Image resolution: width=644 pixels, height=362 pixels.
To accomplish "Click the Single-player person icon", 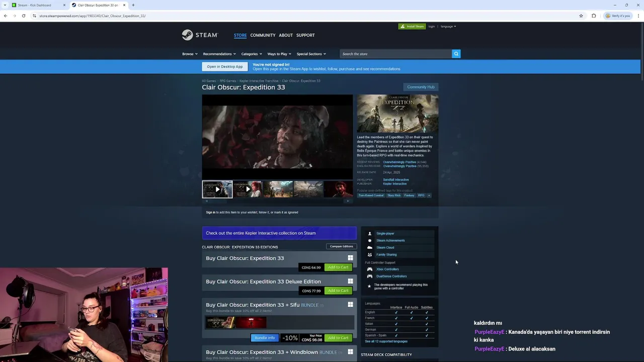I will coord(370,233).
